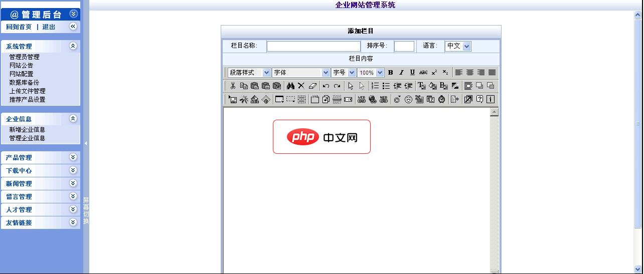Click the Delete X icon

(301, 86)
